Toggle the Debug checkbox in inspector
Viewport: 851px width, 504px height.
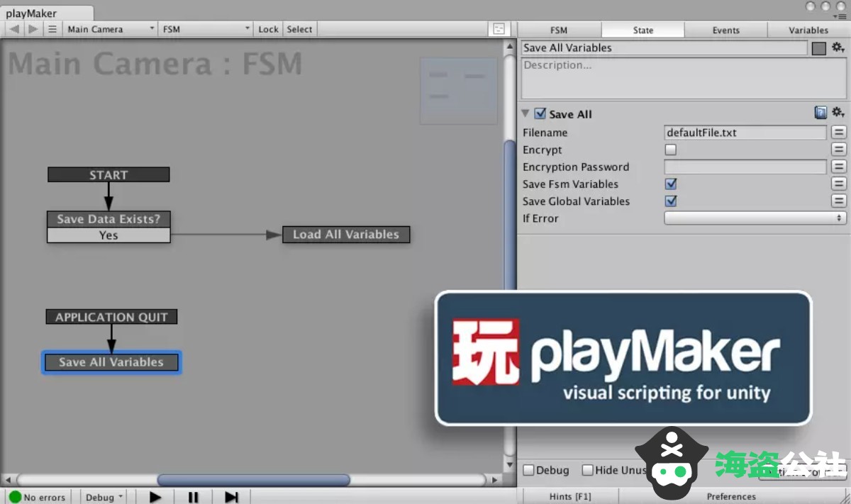click(528, 470)
